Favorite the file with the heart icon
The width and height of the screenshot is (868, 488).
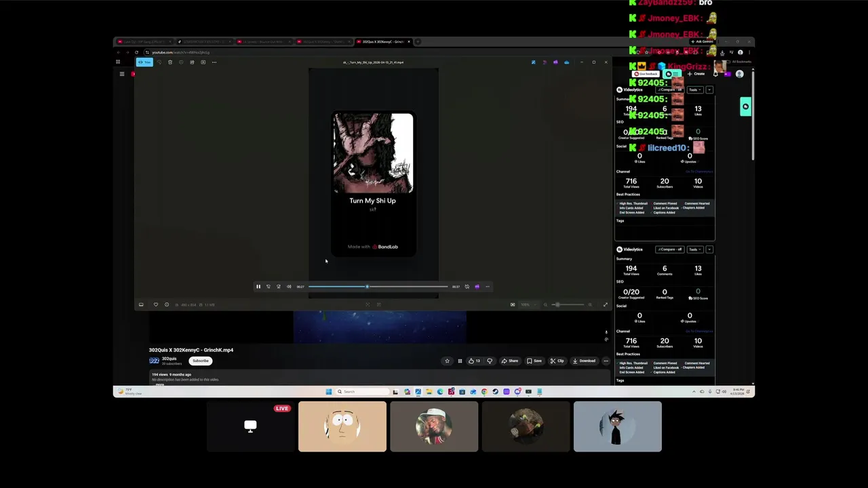[x=155, y=305]
